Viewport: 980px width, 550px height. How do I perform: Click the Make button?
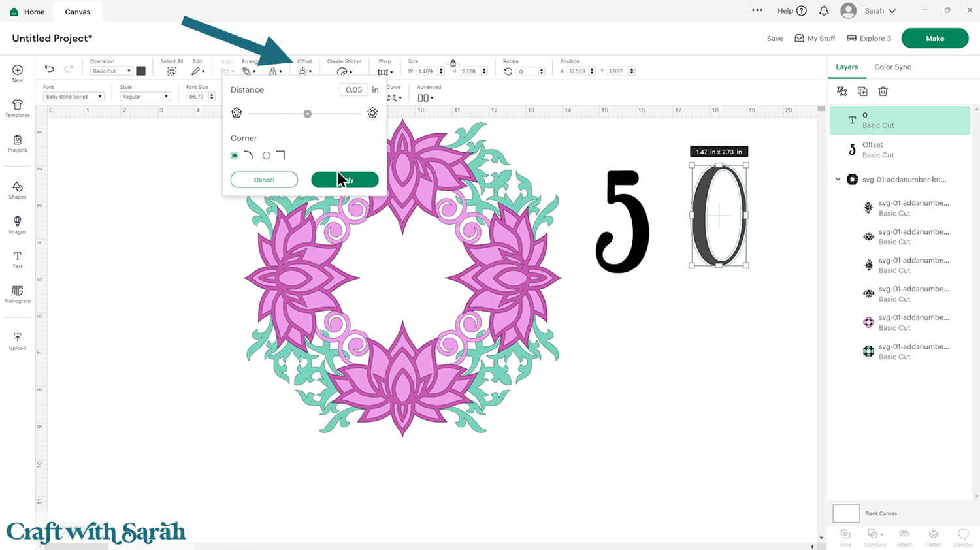pos(935,39)
